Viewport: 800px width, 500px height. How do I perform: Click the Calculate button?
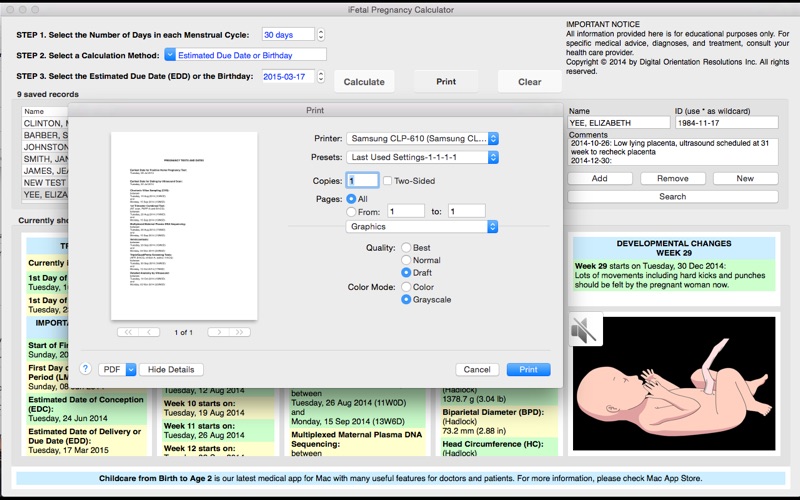coord(364,82)
